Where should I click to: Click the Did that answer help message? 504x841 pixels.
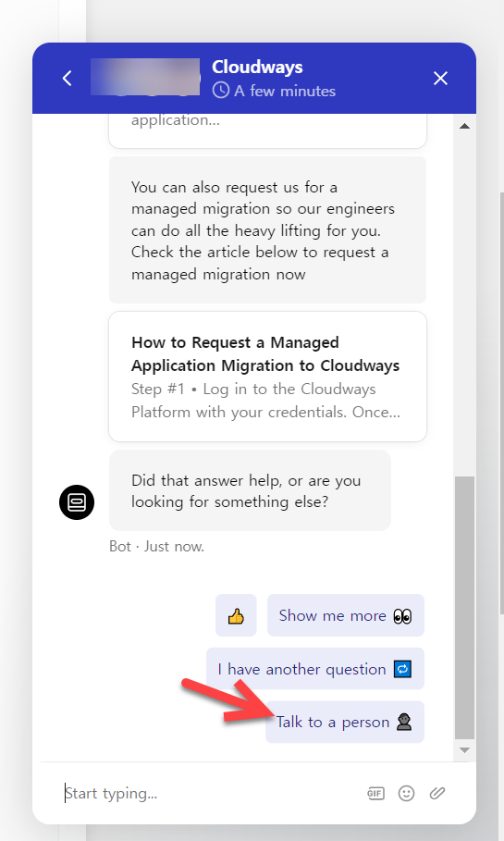coord(250,490)
